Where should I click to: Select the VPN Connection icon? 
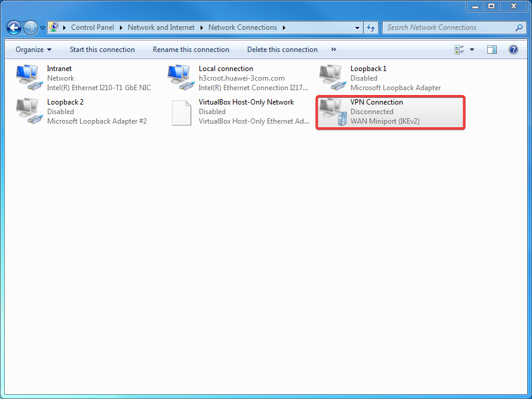pyautogui.click(x=333, y=112)
